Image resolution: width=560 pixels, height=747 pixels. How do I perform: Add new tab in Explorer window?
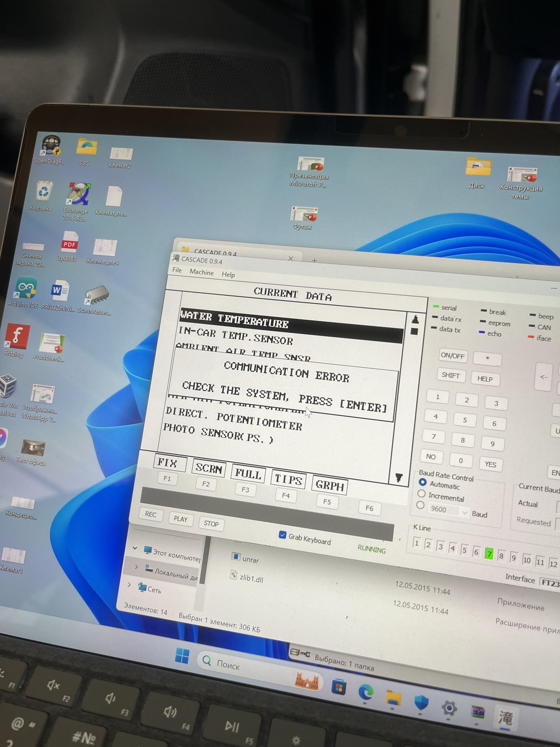point(314,260)
